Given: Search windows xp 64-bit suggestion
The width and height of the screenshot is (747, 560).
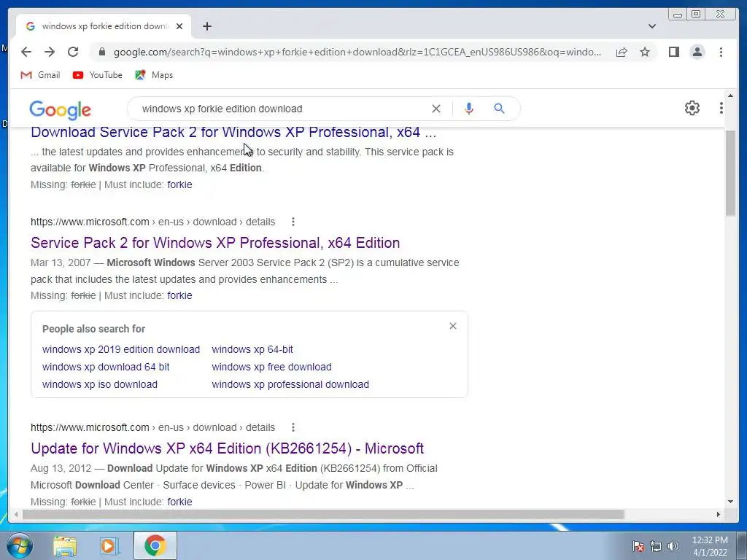Looking at the screenshot, I should (x=252, y=349).
